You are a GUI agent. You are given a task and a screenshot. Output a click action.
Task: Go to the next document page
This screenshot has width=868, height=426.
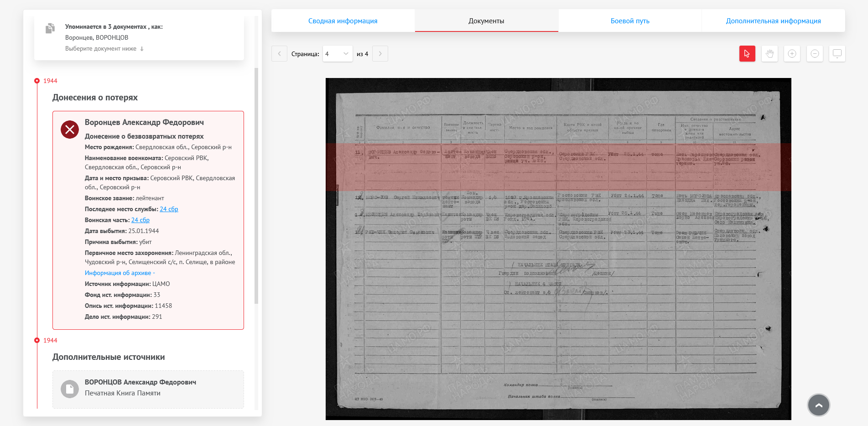[380, 54]
